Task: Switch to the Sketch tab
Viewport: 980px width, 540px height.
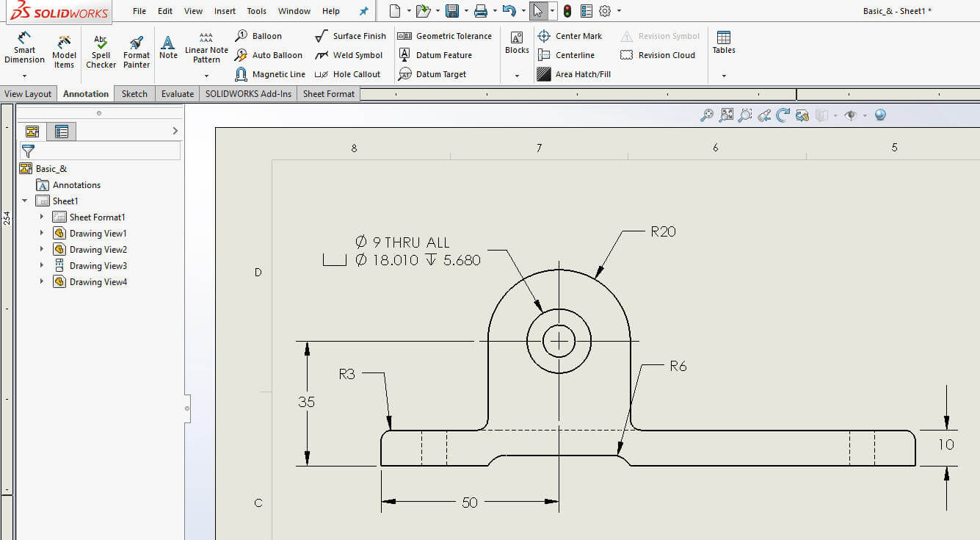Action: pos(134,93)
